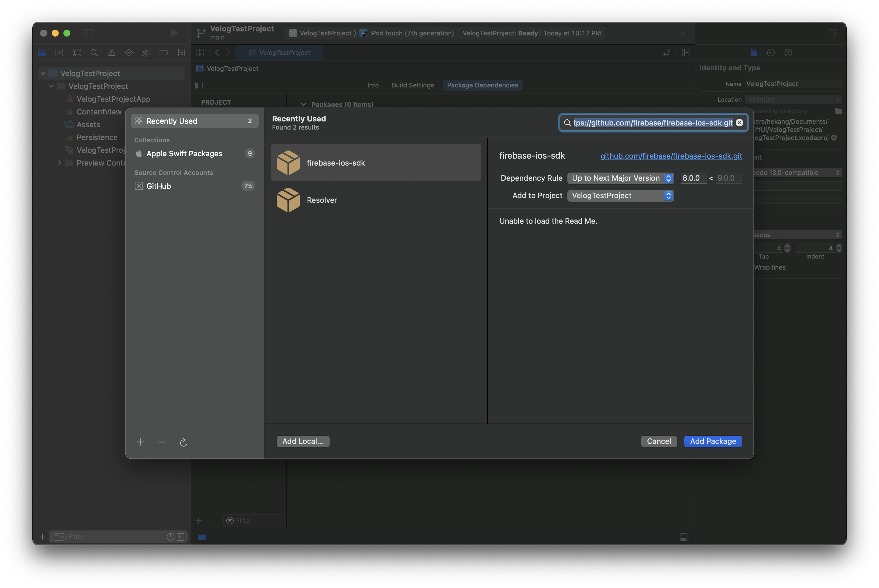This screenshot has width=879, height=588.
Task: Open the Project navigator folder icon
Action: 42,53
